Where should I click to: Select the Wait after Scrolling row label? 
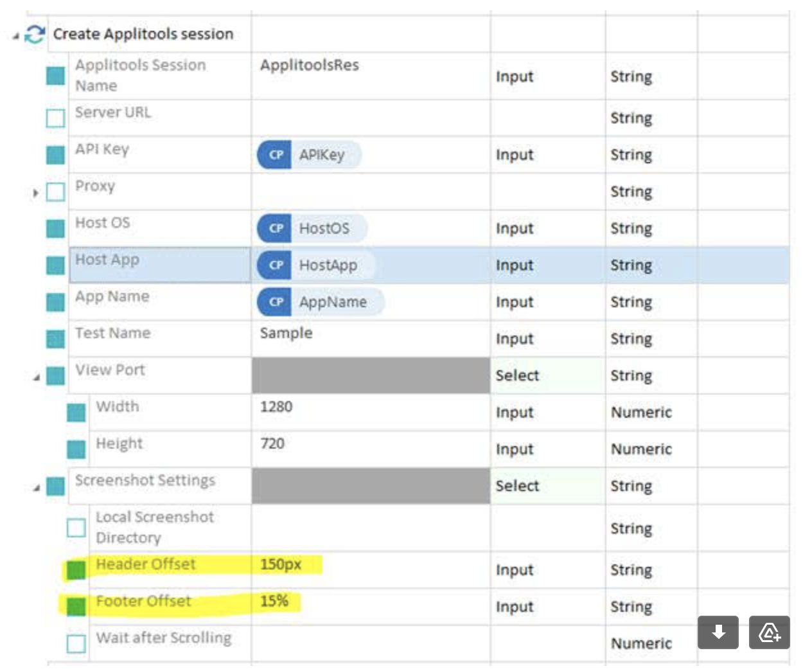tap(164, 638)
